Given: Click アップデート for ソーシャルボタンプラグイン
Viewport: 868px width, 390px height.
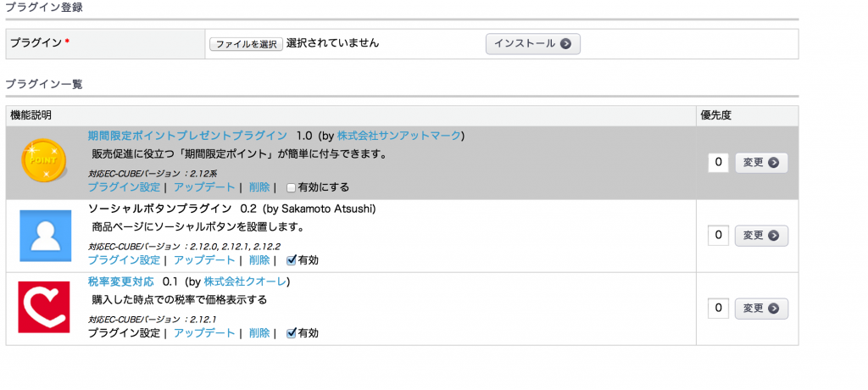Looking at the screenshot, I should coord(204,259).
